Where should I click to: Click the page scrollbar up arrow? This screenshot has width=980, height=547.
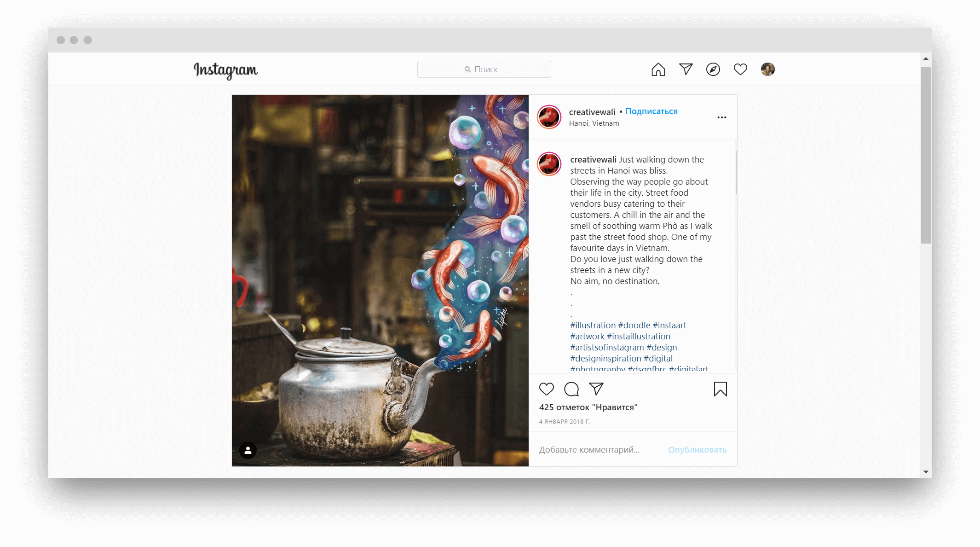coord(926,59)
